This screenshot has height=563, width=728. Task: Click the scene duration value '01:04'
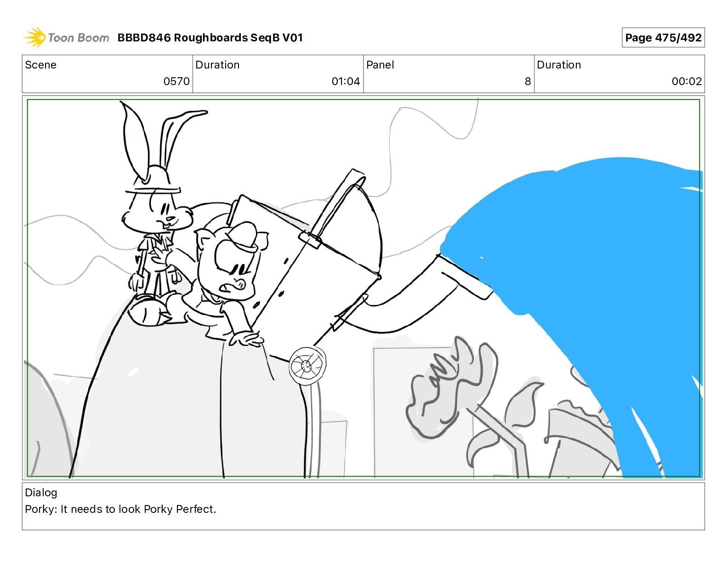click(x=346, y=81)
